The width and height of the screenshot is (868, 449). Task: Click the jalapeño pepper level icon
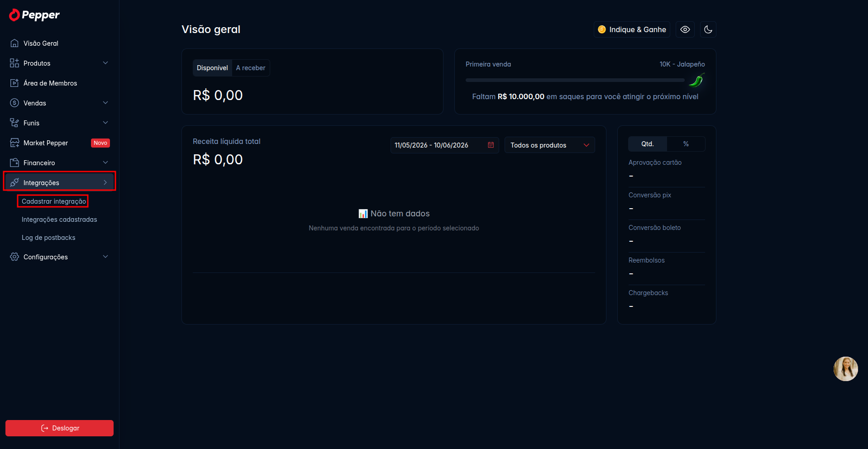point(697,80)
